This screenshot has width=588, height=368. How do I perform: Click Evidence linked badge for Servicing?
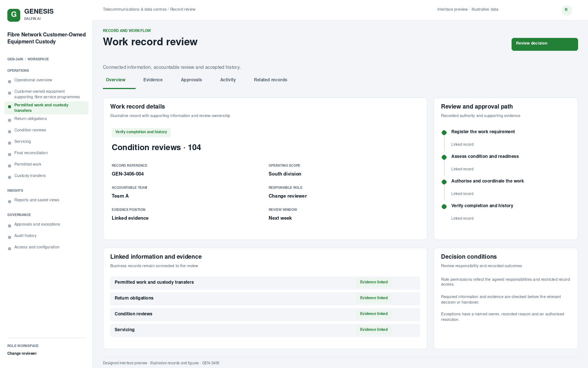(x=374, y=330)
